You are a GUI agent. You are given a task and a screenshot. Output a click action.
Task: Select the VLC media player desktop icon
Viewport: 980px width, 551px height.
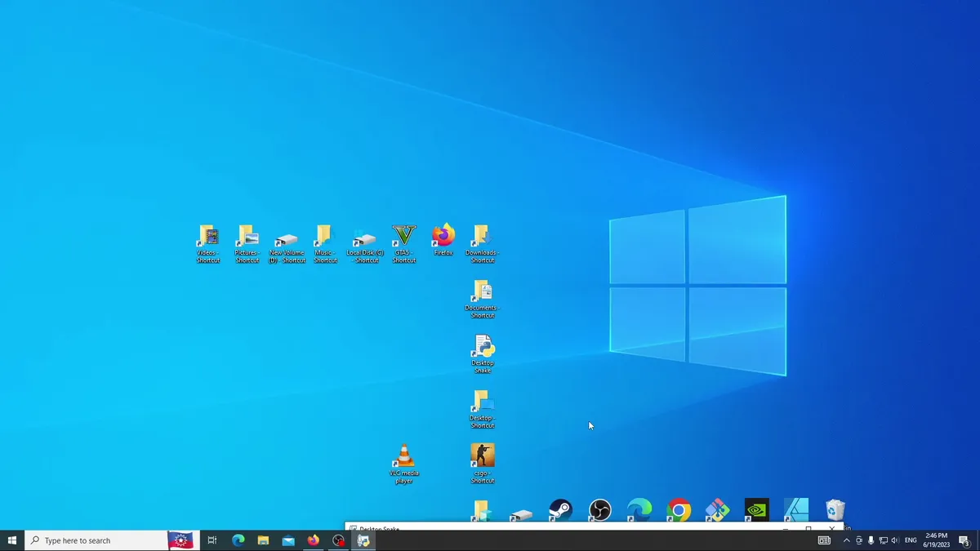pyautogui.click(x=404, y=464)
